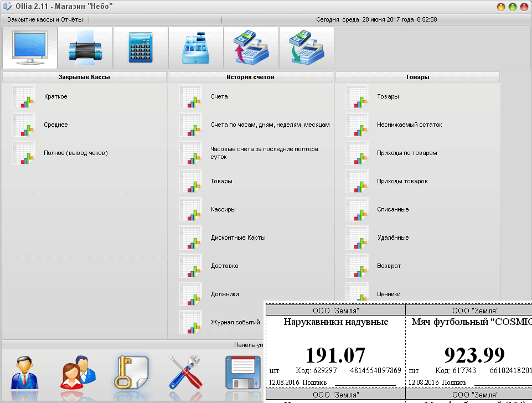The image size is (532, 403).
Task: Click the Мяч футбольный price tag preview
Action: coord(469,347)
